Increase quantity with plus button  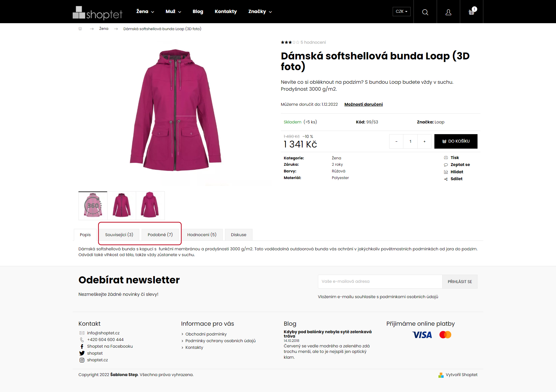click(424, 141)
